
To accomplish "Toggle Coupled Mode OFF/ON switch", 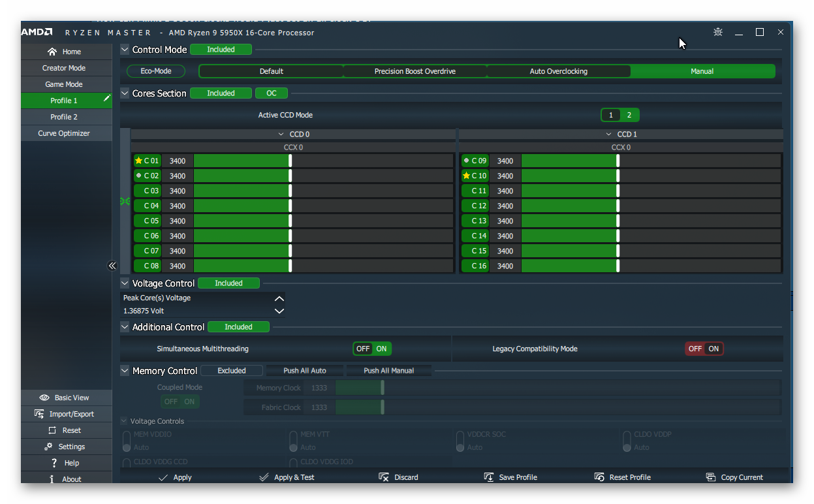I will [180, 402].
